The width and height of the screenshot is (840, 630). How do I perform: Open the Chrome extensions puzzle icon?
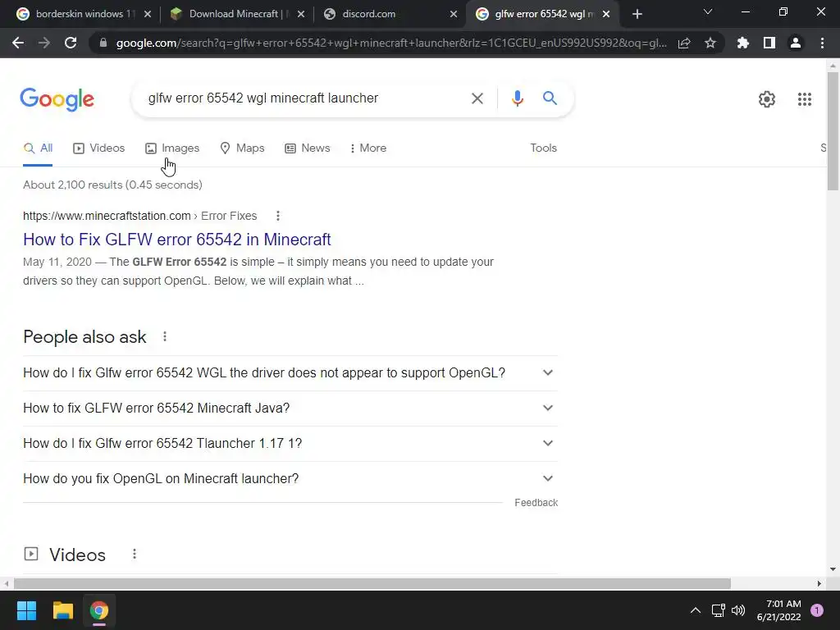click(743, 43)
